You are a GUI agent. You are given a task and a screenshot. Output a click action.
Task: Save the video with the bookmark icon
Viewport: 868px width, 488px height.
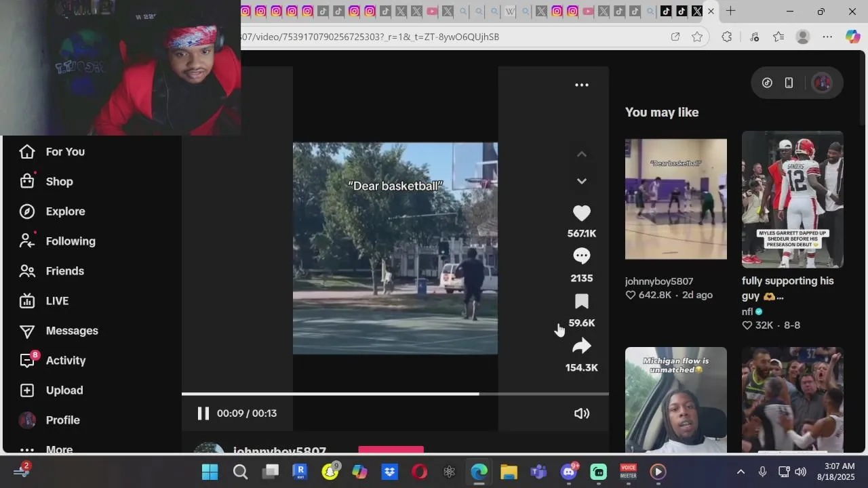pos(582,302)
